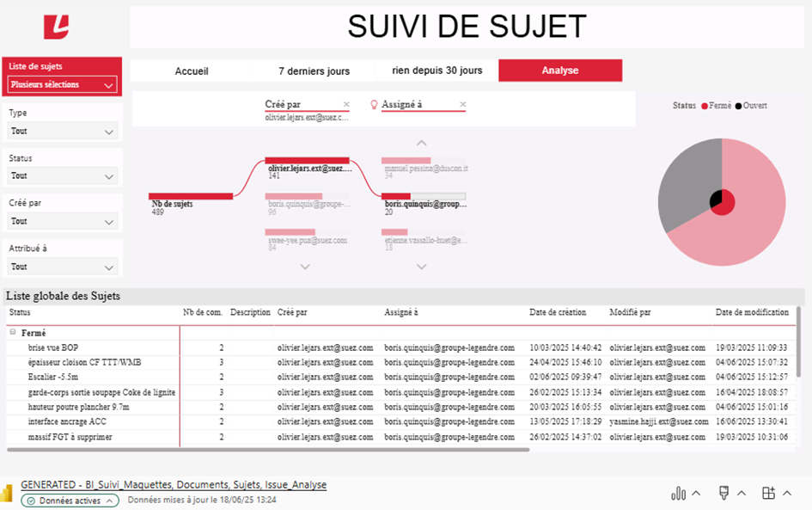Select hauteur poutre plancher 9.7m row
This screenshot has width=812, height=510.
(x=401, y=407)
